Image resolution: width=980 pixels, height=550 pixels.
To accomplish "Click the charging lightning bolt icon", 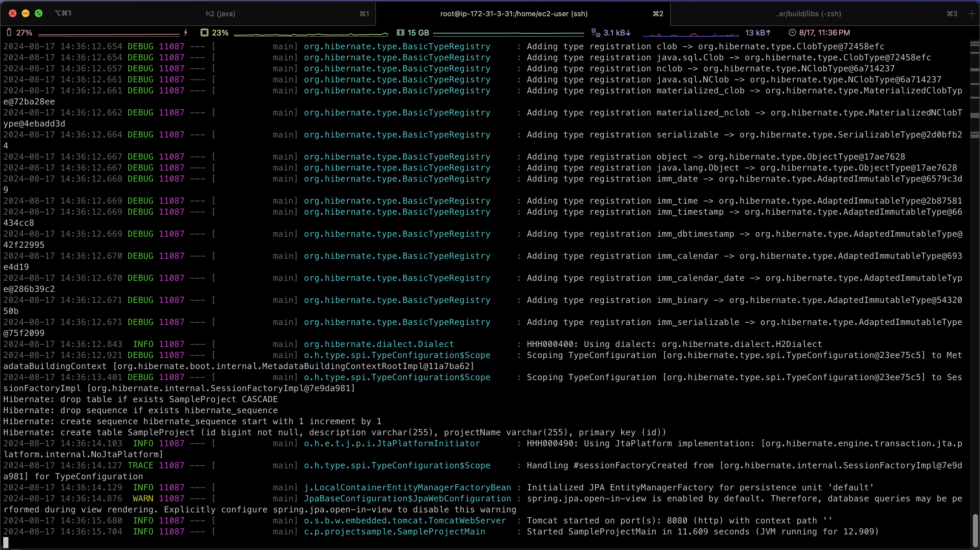I will tap(186, 33).
